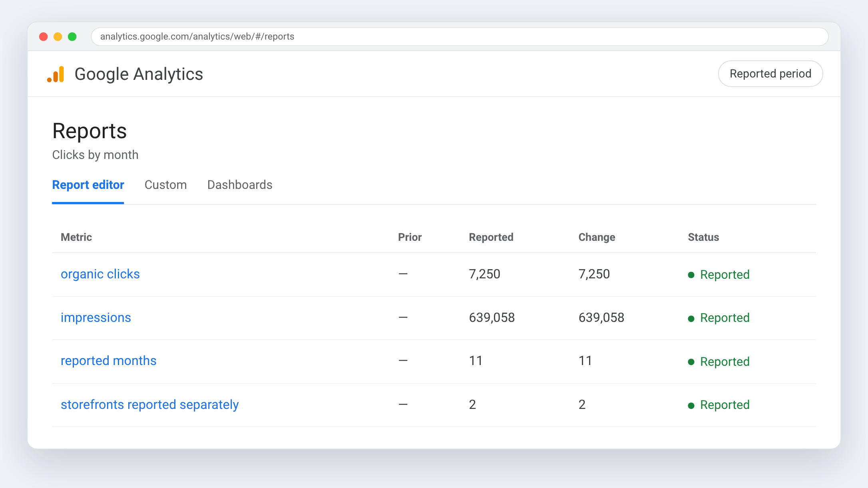Click Change value 2 for storefronts row
This screenshot has height=488, width=868.
click(x=582, y=405)
